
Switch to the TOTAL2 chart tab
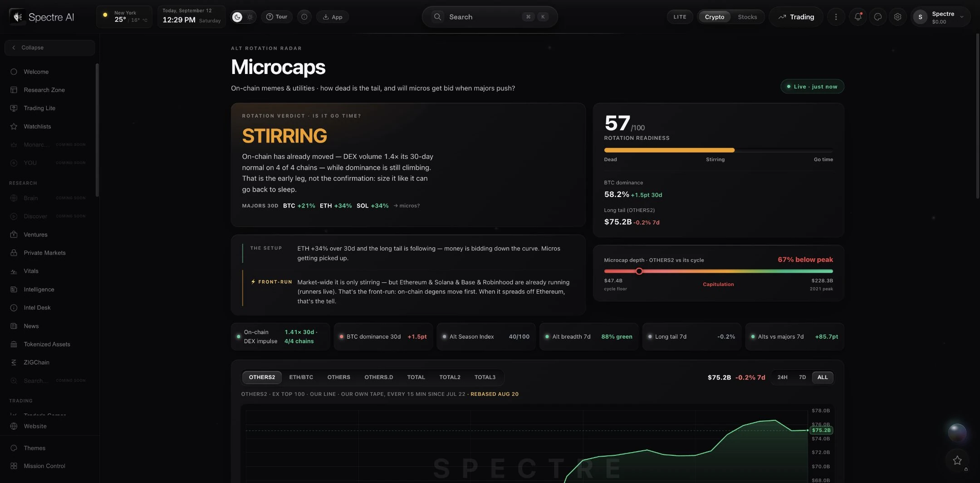450,377
